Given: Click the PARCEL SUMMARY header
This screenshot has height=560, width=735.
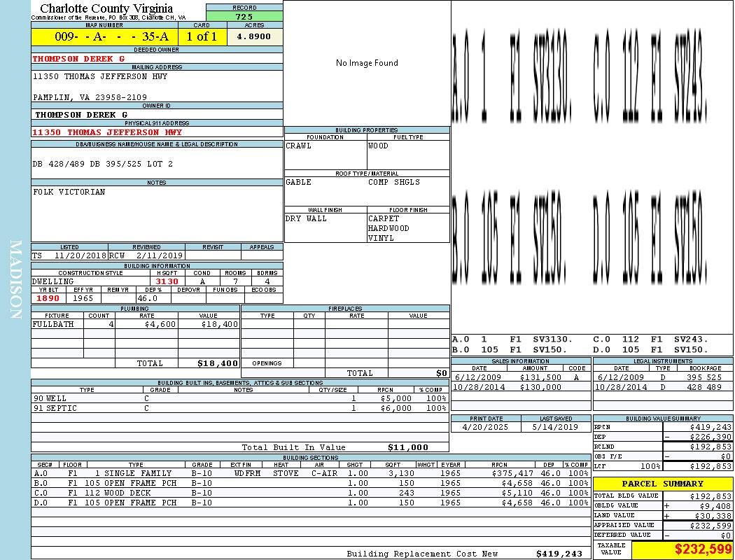Looking at the screenshot, I should pos(663,484).
